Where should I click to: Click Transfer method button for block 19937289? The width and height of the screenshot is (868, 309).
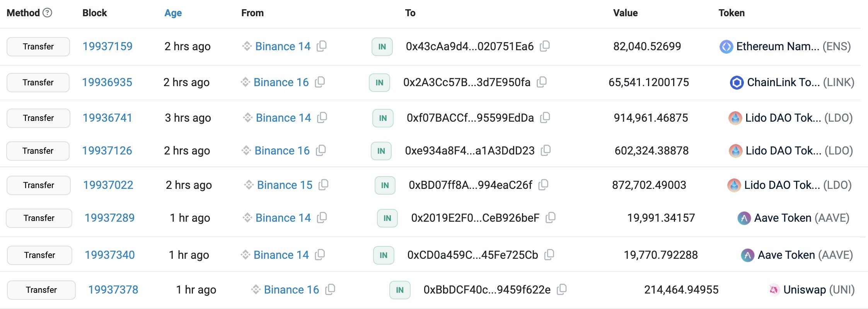pyautogui.click(x=39, y=218)
